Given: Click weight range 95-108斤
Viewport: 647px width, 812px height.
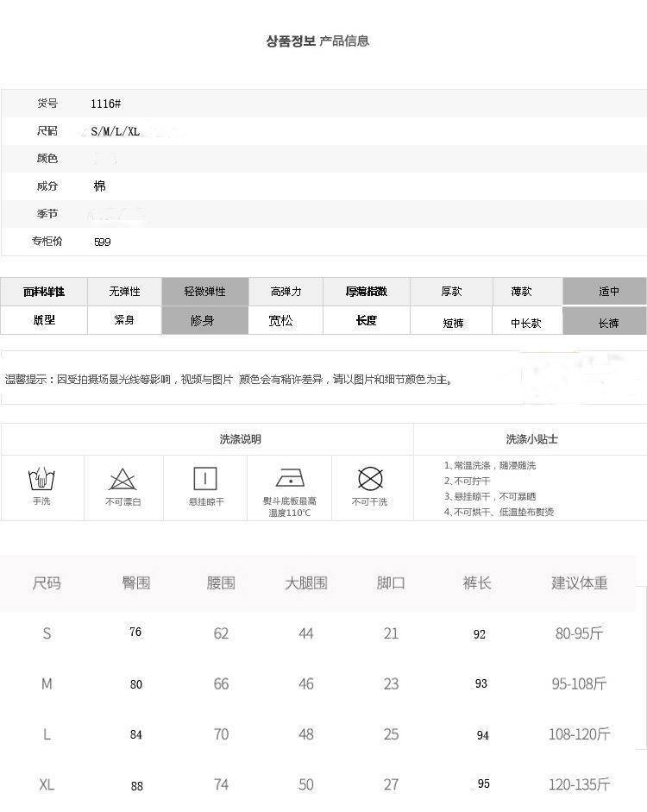Looking at the screenshot, I should (579, 683).
